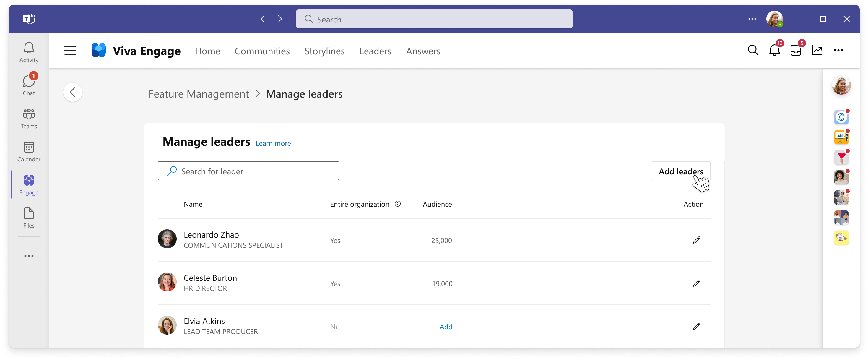Go to the Leaders tab
This screenshot has height=360, width=868.
click(376, 51)
